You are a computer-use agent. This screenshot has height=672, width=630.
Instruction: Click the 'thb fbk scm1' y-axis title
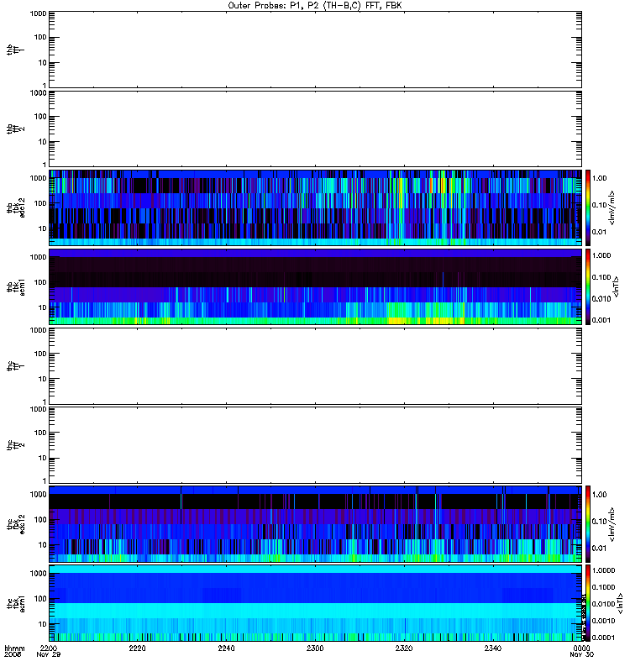15,286
